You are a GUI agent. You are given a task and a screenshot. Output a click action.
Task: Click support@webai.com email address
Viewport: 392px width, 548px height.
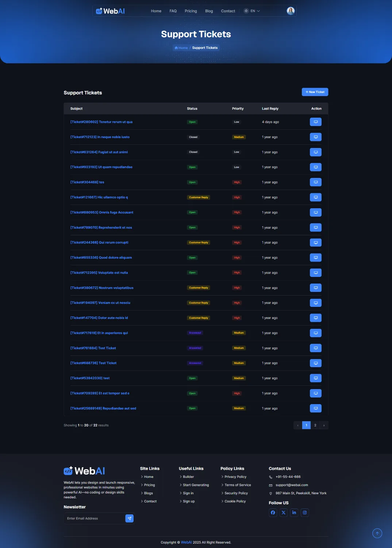[292, 485]
